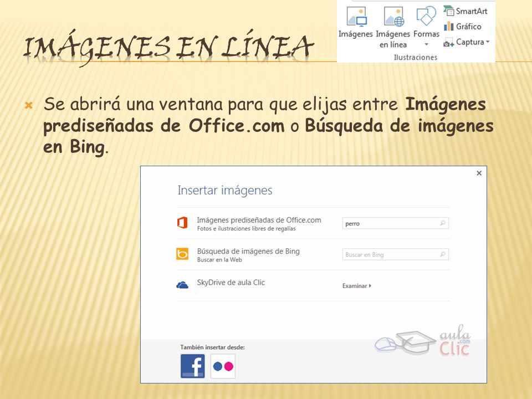Open Imágenes en línea in ribbon
Image resolution: width=532 pixels, height=399 pixels.
pyautogui.click(x=393, y=27)
